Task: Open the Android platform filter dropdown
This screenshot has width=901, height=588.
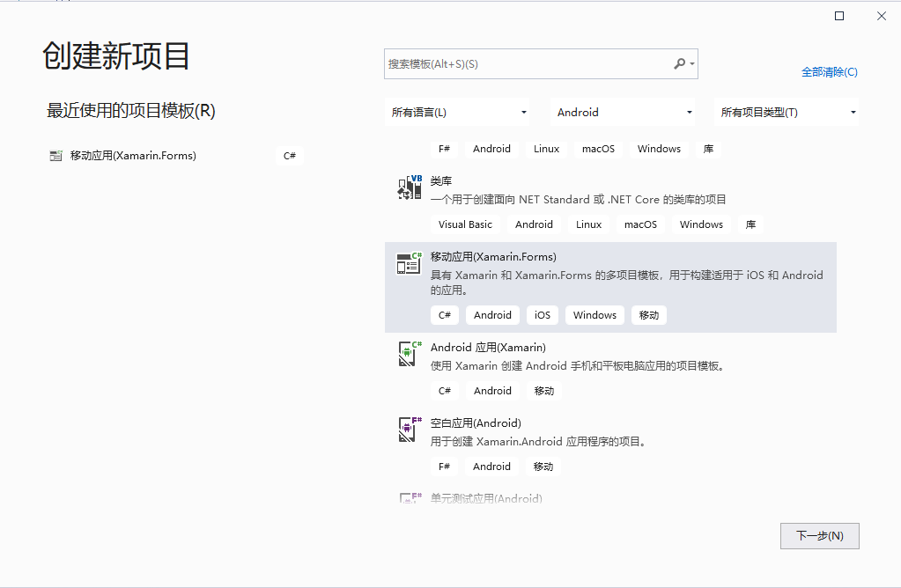Action: (623, 112)
